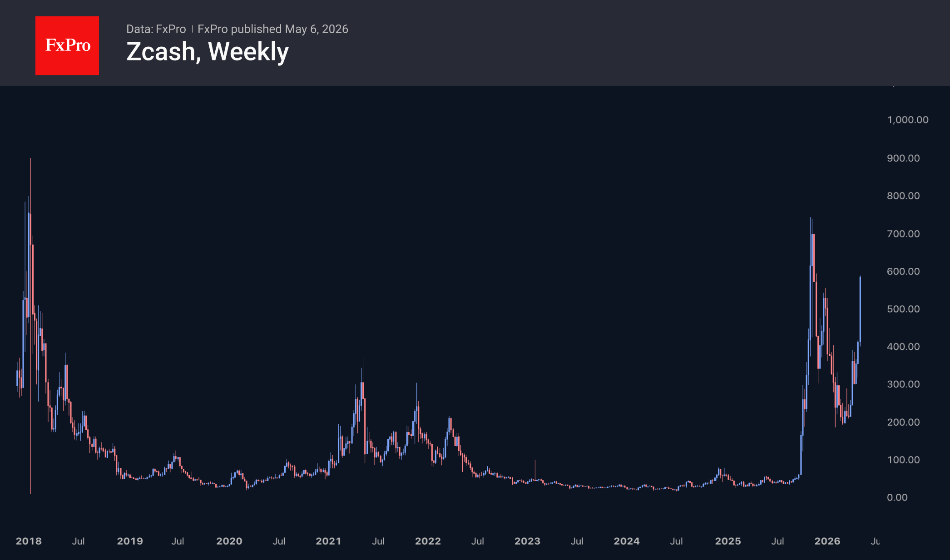Click the Jul label between 2019 and 2020

(178, 541)
